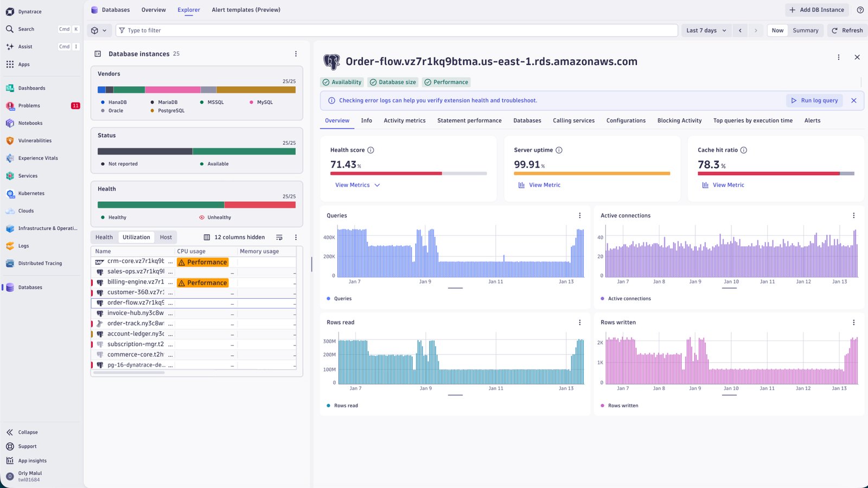Open the Blocking Activity tab
Viewport: 868px width, 488px height.
tap(679, 120)
